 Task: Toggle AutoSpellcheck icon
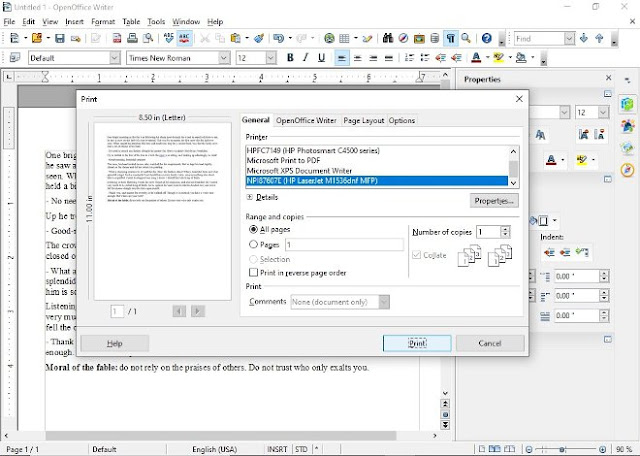click(x=184, y=39)
